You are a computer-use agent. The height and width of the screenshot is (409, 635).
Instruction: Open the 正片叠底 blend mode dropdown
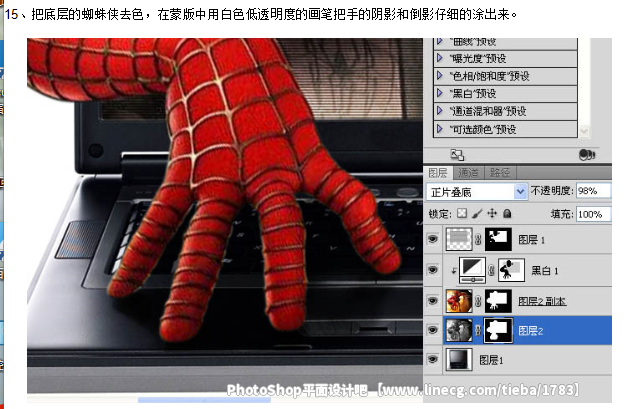tap(520, 192)
